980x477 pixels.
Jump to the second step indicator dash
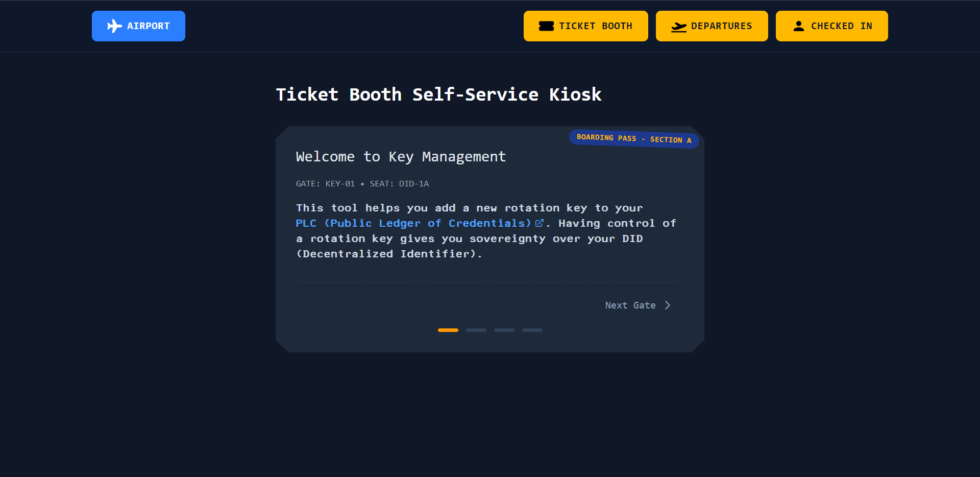(476, 330)
